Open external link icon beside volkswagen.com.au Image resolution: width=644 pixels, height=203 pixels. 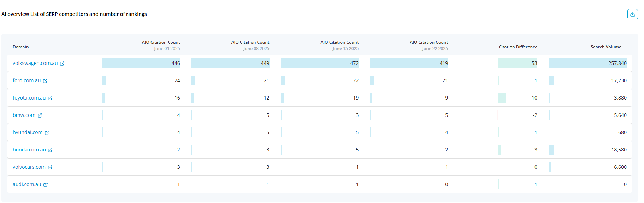coord(62,64)
